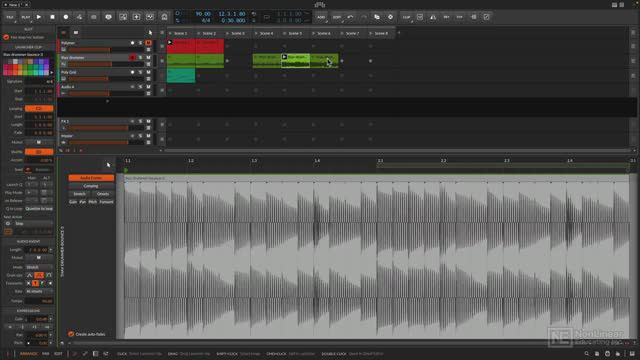The width and height of the screenshot is (640, 360).
Task: Click the play icon on the highlighted green clip
Action: pos(284,57)
